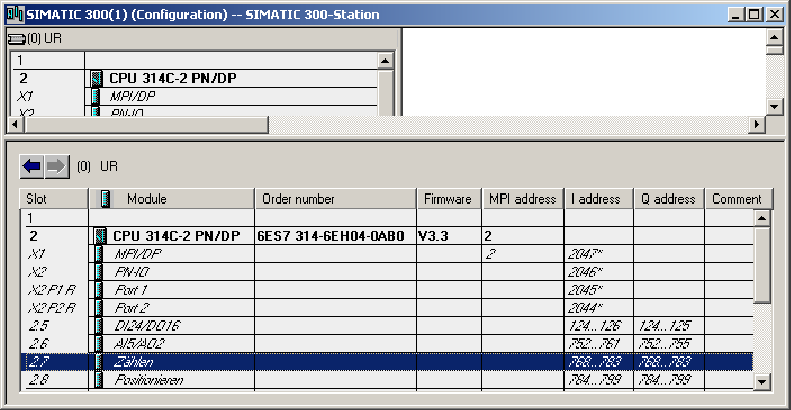Click the upper pane horizontal scrollbar thumb
Image resolution: width=791 pixels, height=410 pixels.
tap(145, 125)
